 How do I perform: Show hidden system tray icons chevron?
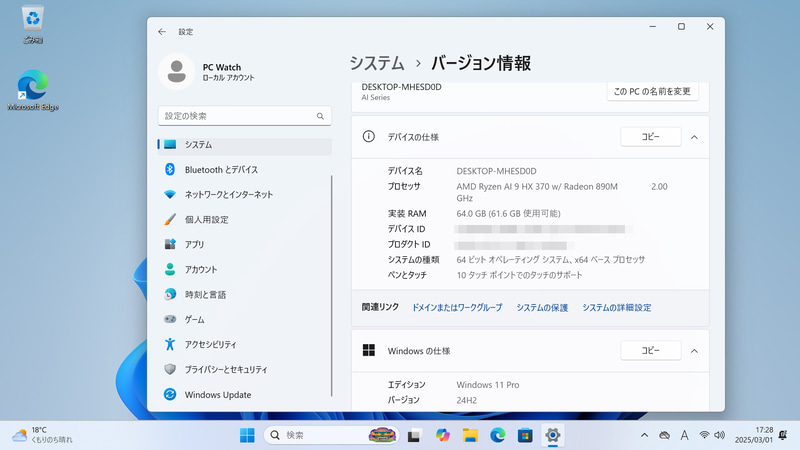[644, 435]
